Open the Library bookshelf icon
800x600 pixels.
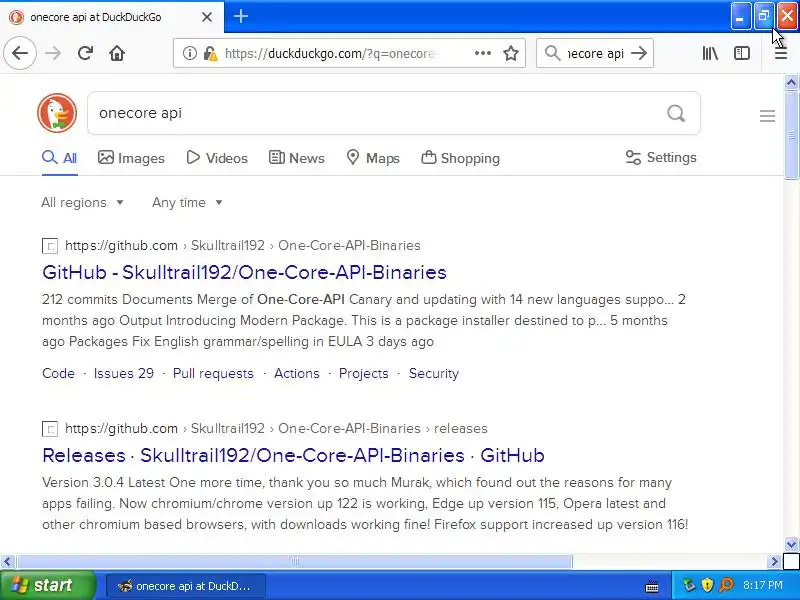[x=710, y=53]
